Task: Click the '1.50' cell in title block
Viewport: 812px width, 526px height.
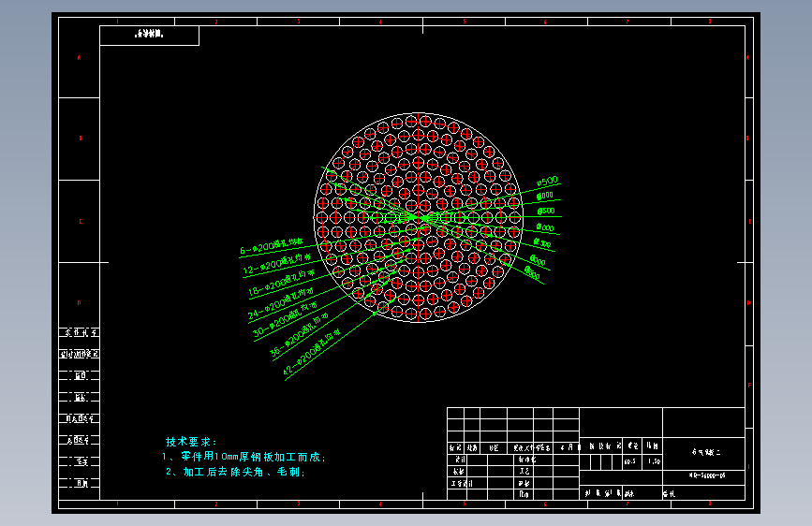Action: [654, 461]
